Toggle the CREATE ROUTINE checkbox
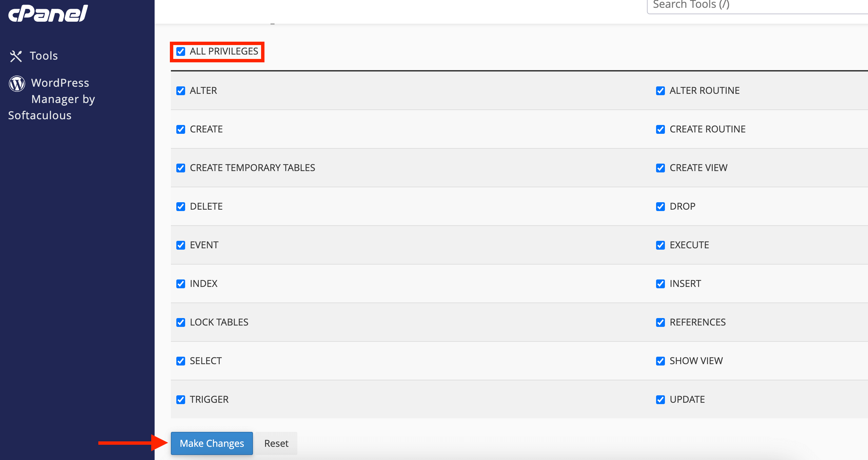The width and height of the screenshot is (868, 460). (660, 129)
